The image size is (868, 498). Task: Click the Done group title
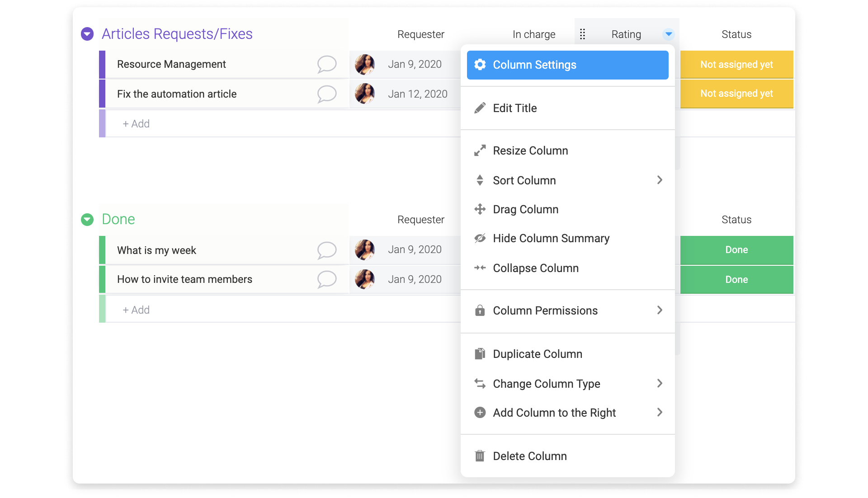pyautogui.click(x=118, y=219)
